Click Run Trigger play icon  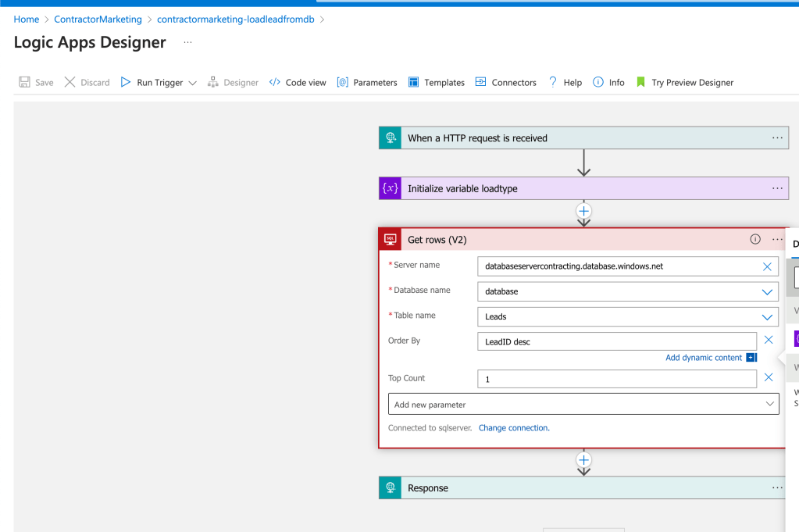[125, 82]
